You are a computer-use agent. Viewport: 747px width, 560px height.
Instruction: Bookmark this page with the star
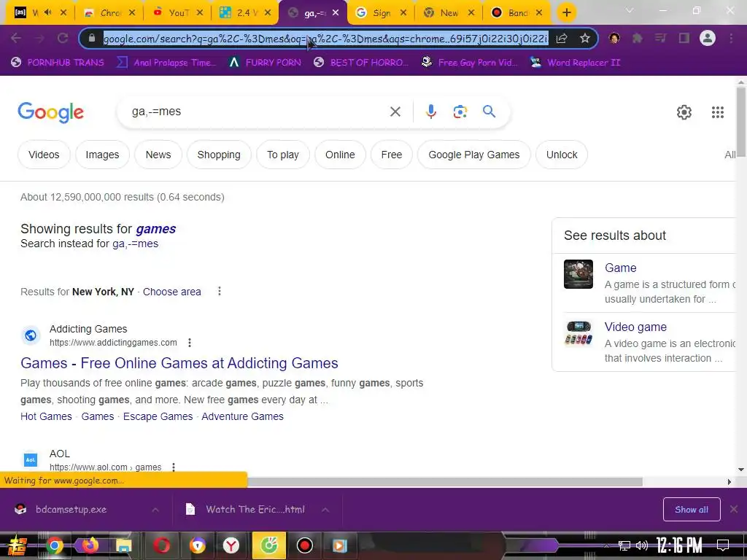point(585,38)
